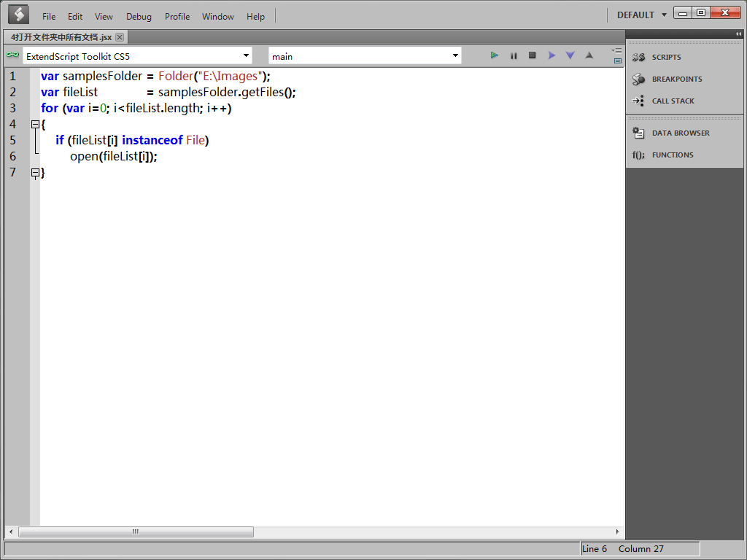Open the Help menu

[255, 17]
